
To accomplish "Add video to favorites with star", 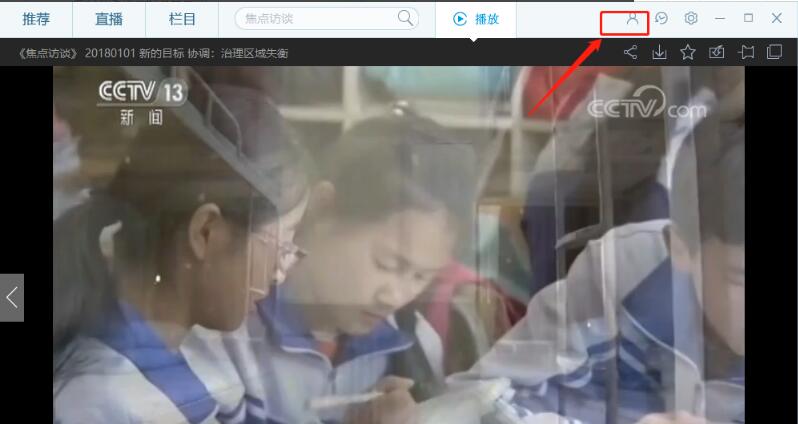I will pyautogui.click(x=688, y=52).
